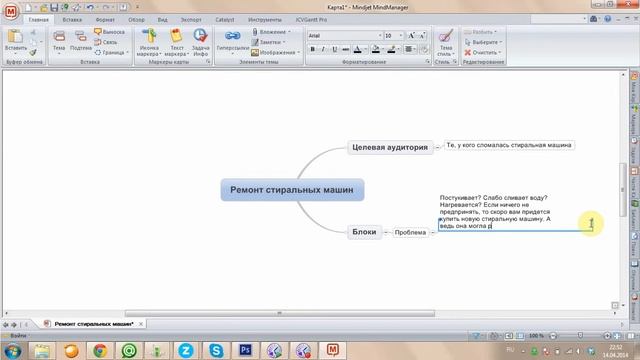The width and height of the screenshot is (640, 360).
Task: Open the MindManager application button
Action: tap(11, 11)
